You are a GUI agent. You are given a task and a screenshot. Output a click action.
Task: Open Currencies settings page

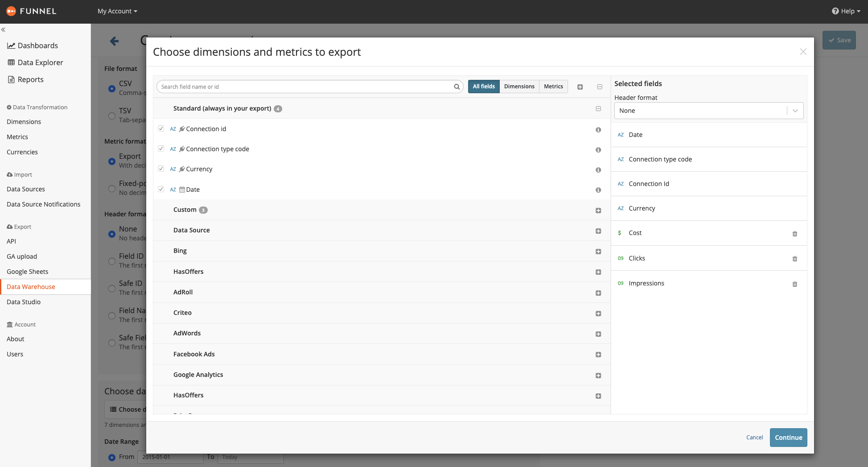tap(22, 152)
